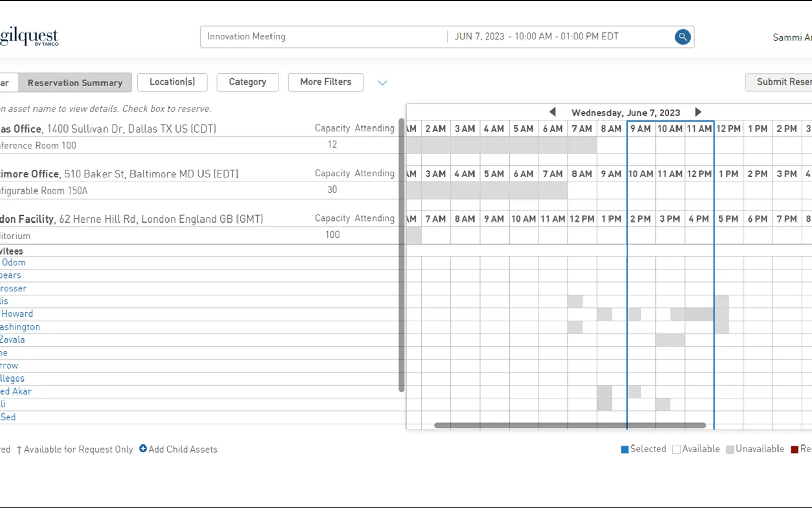Go to next day arrow
Image resolution: width=812 pixels, height=508 pixels.
point(698,112)
